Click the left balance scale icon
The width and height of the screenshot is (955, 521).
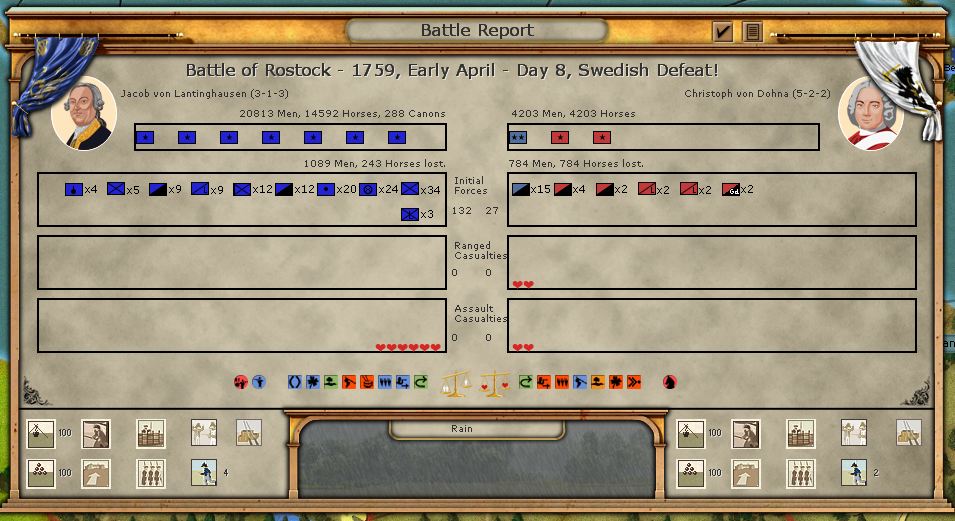coord(456,383)
